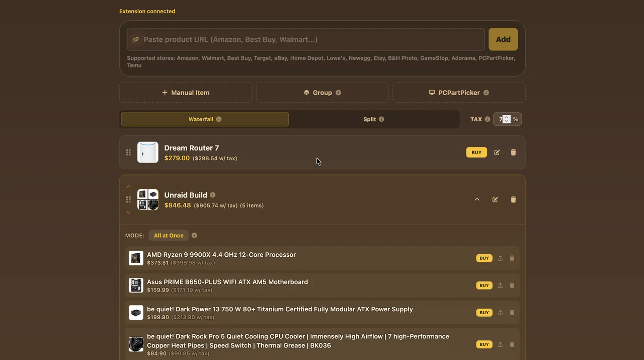Open Group info tooltip icon
The height and width of the screenshot is (360, 644).
338,93
